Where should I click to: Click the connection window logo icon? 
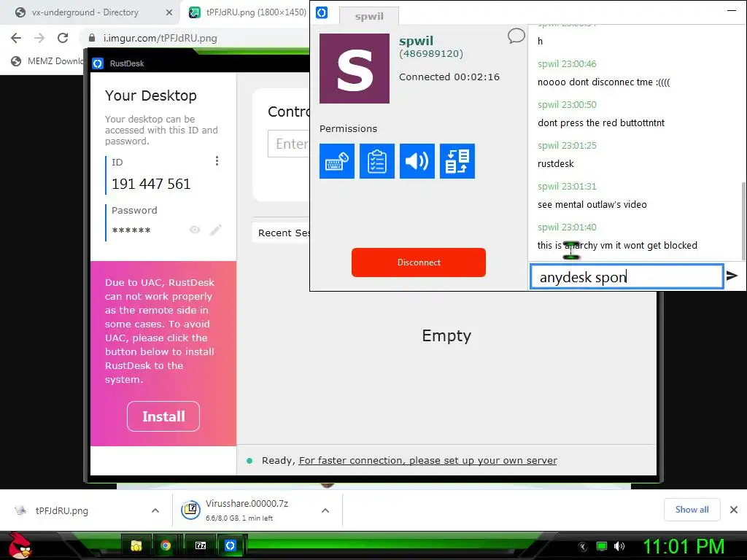coord(322,12)
